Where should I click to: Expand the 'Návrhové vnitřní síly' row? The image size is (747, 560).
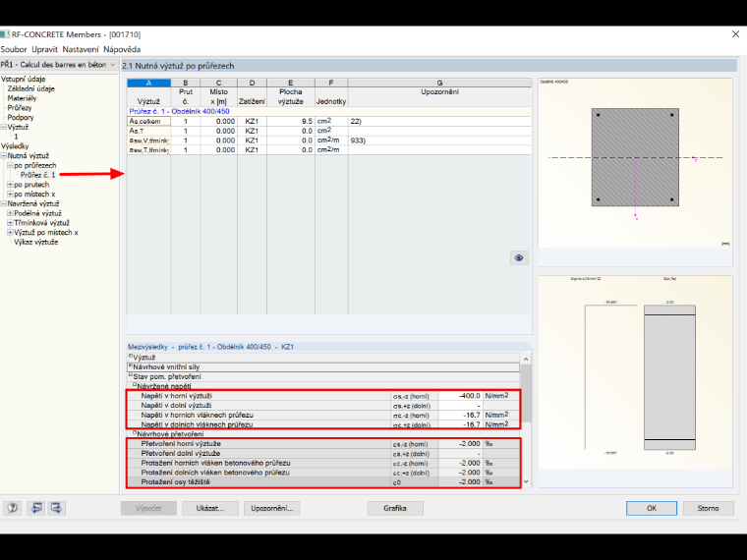pyautogui.click(x=131, y=365)
